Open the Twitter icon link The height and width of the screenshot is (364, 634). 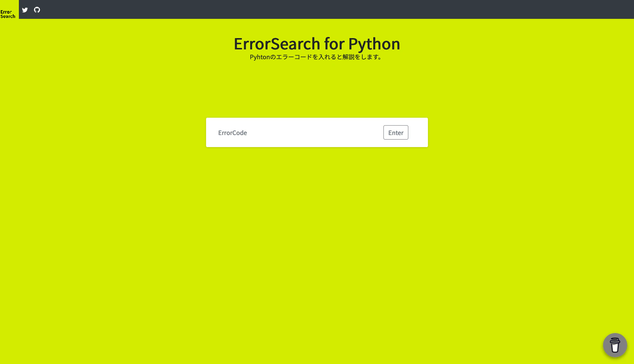click(25, 10)
